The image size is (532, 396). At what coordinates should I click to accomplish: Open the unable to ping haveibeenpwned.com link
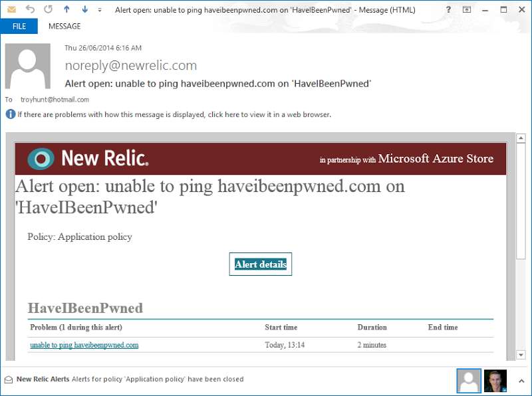point(84,345)
